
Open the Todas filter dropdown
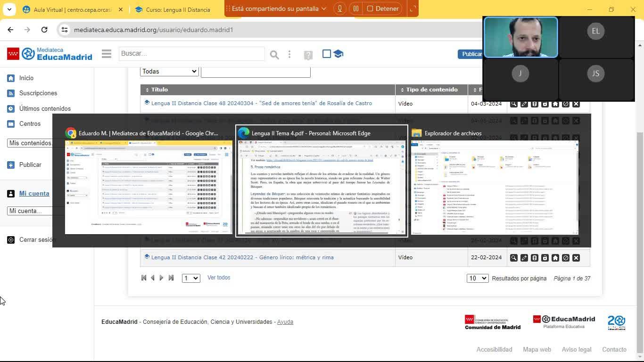click(169, 71)
